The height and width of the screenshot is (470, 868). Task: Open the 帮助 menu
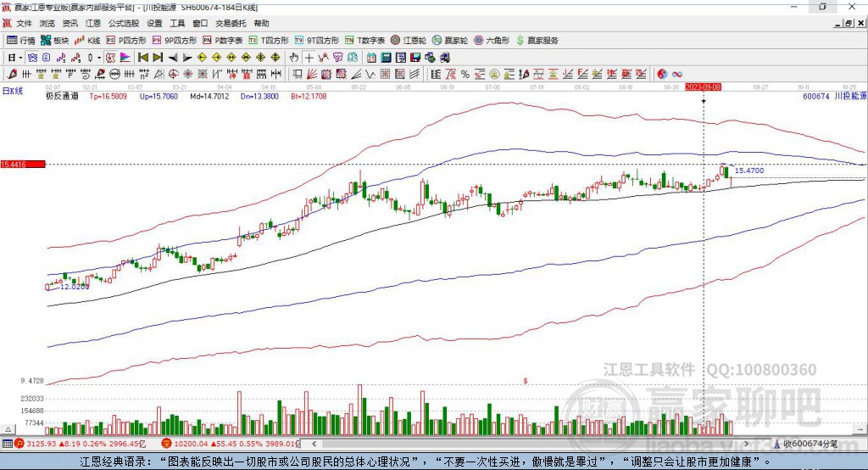(x=261, y=23)
